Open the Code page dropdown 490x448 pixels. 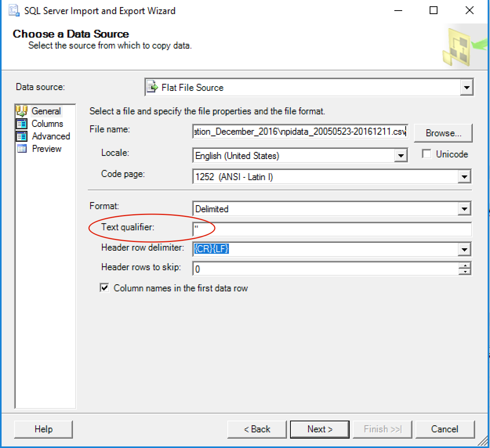tap(465, 177)
